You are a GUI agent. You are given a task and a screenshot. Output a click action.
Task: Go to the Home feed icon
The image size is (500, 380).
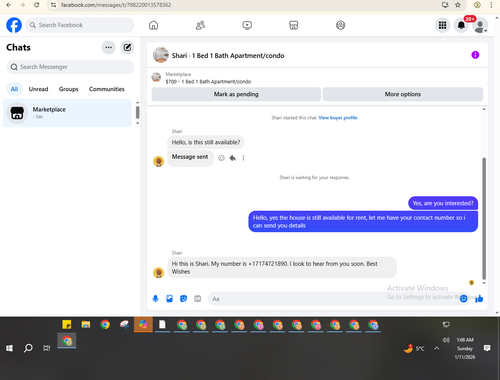153,25
